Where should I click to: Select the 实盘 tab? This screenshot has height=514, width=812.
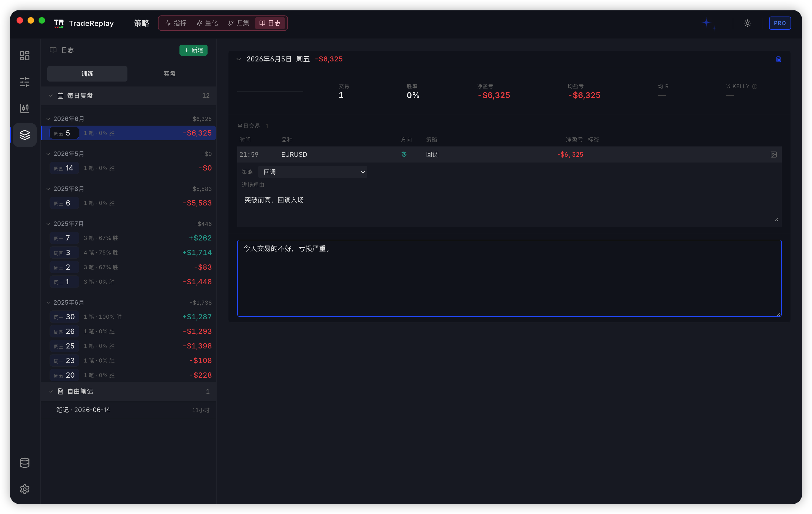pyautogui.click(x=169, y=74)
